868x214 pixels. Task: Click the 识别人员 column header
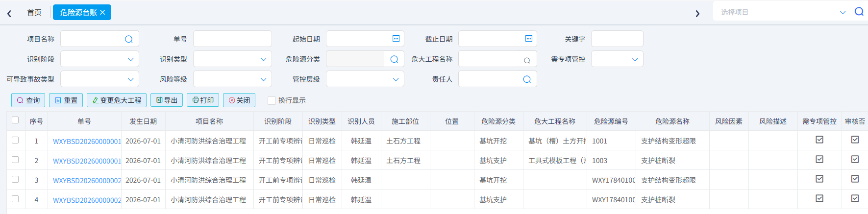(361, 121)
